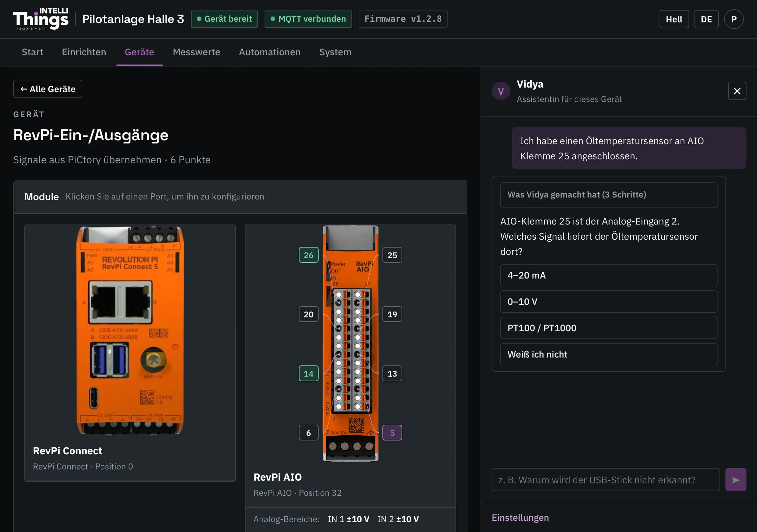
Task: Click the 'RevPi Connect · Position 0' text
Action: (83, 466)
